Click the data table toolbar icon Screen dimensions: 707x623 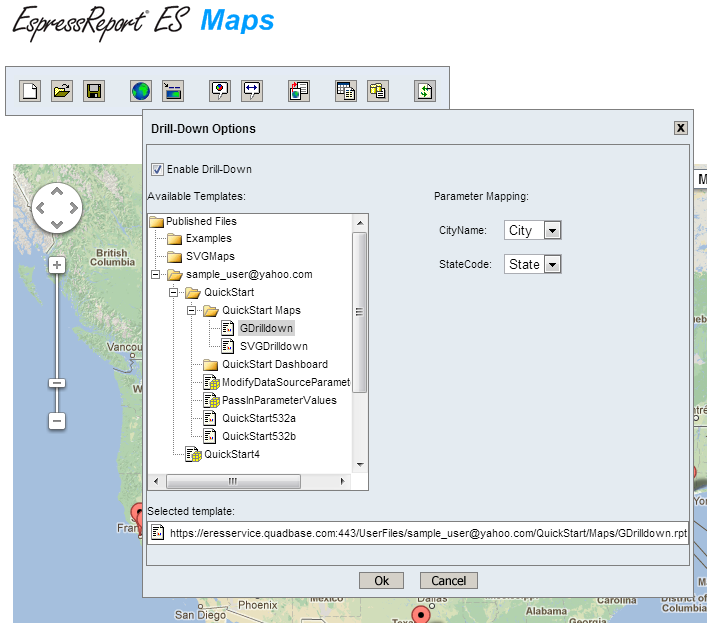click(346, 91)
